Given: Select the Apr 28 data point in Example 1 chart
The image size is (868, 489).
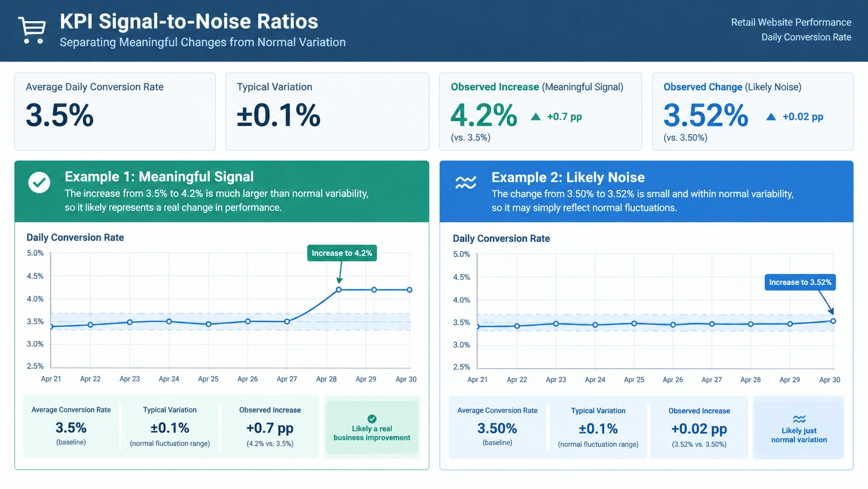Looking at the screenshot, I should (339, 289).
